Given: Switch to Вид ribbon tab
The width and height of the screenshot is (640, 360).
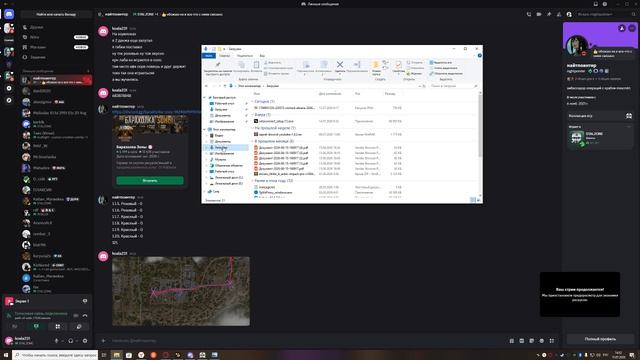Looking at the screenshot, I should click(x=262, y=56).
